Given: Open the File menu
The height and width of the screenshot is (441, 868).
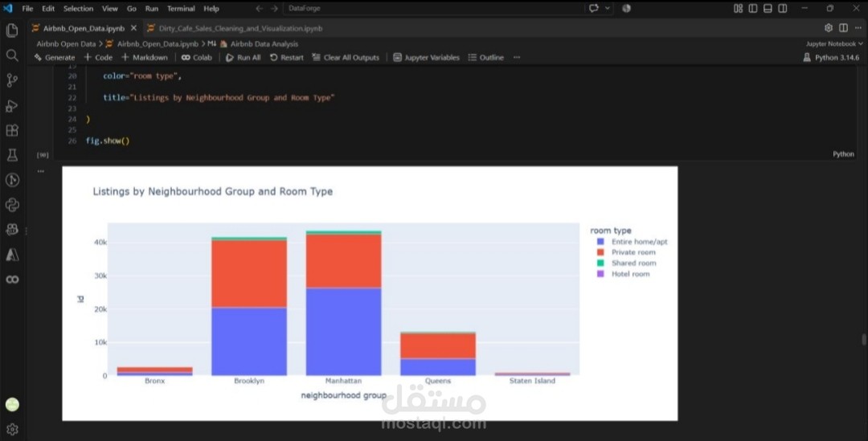Looking at the screenshot, I should click(x=27, y=8).
